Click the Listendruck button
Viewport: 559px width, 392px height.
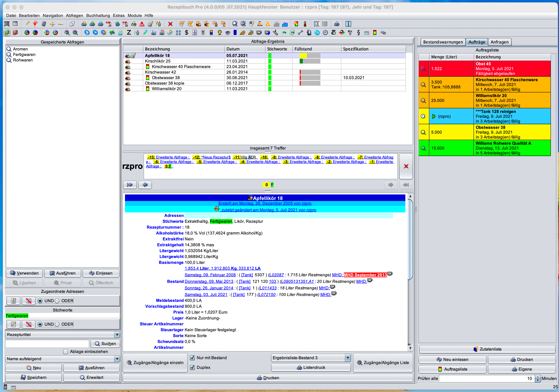tap(311, 367)
